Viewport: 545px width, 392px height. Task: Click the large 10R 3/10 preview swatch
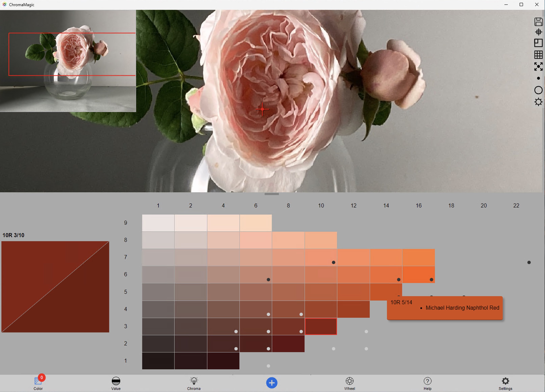point(55,287)
